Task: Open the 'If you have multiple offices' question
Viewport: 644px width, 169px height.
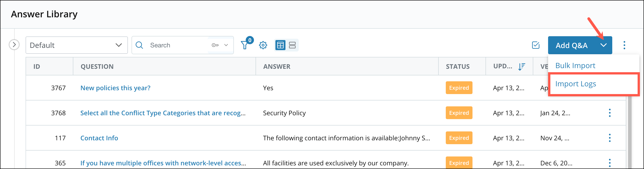Action: pos(163,163)
